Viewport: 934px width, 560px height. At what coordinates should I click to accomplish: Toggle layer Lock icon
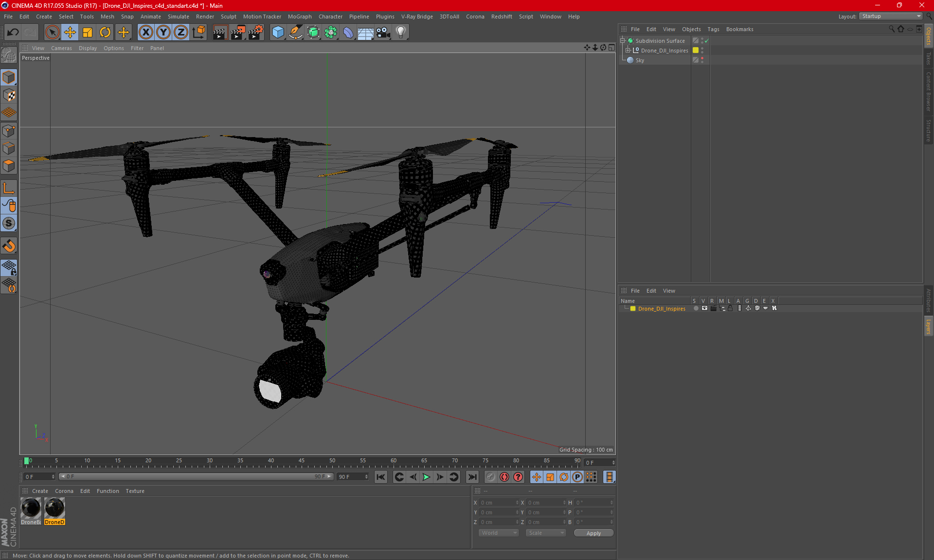[730, 308]
